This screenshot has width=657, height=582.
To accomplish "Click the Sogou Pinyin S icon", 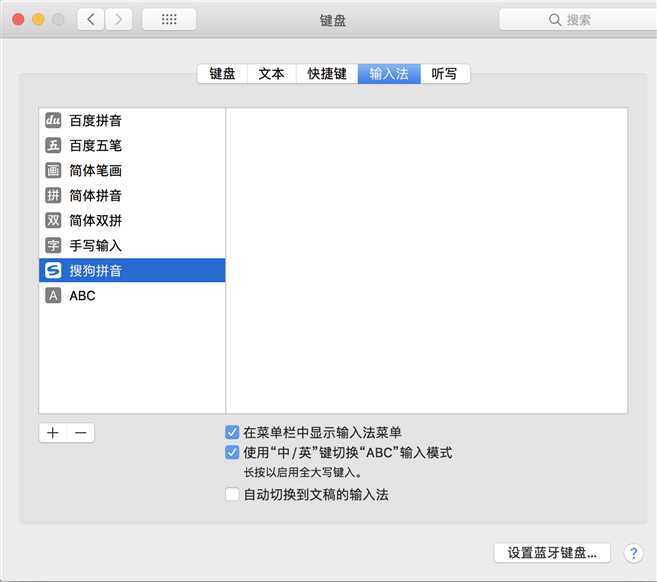I will pyautogui.click(x=53, y=270).
